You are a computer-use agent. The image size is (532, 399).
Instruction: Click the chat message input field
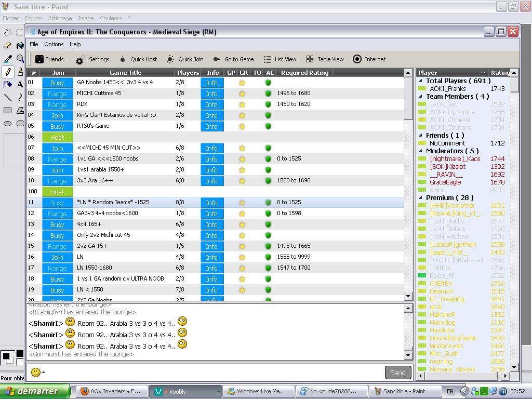[x=214, y=373]
